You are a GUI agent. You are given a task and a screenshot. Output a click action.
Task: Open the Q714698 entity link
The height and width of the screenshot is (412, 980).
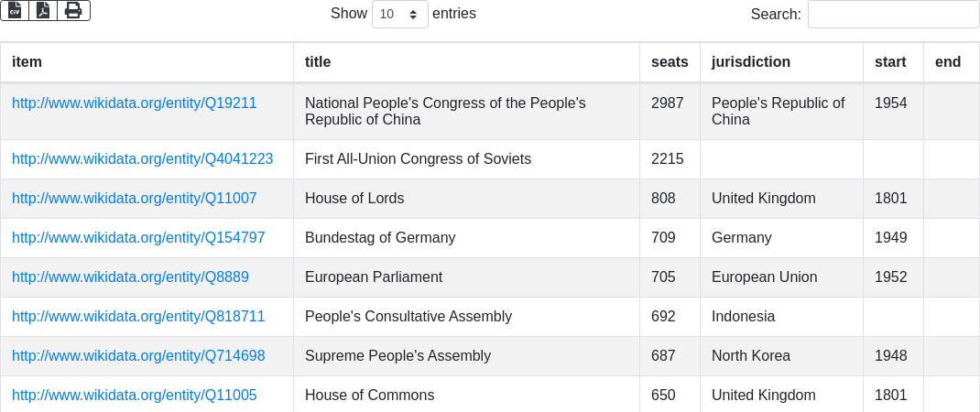[x=138, y=356]
